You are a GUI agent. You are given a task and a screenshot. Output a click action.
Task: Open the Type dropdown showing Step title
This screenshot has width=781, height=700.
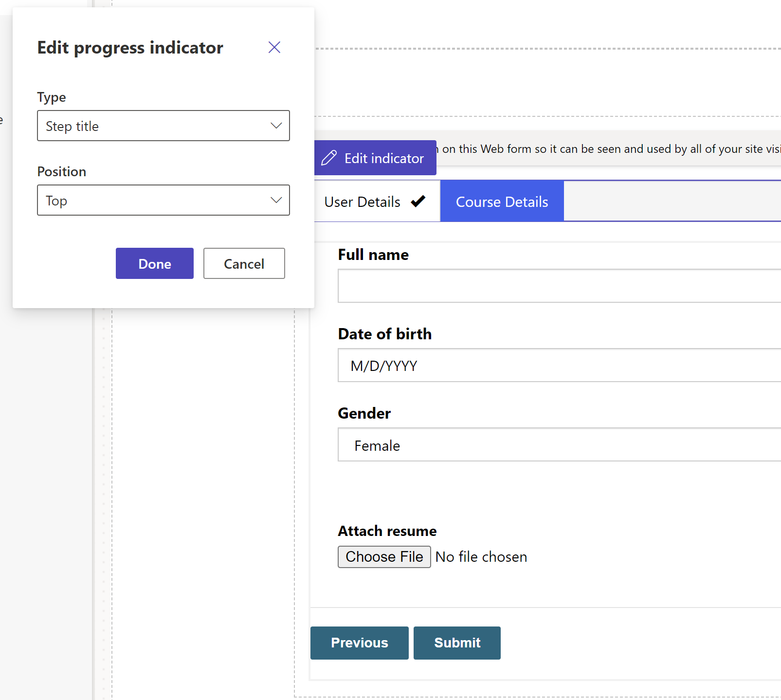(163, 126)
